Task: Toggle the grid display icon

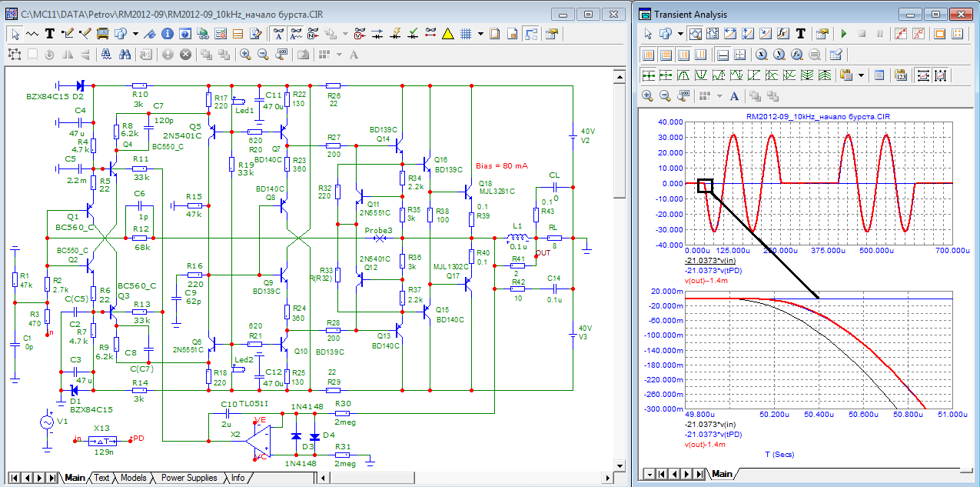Action: [x=466, y=34]
